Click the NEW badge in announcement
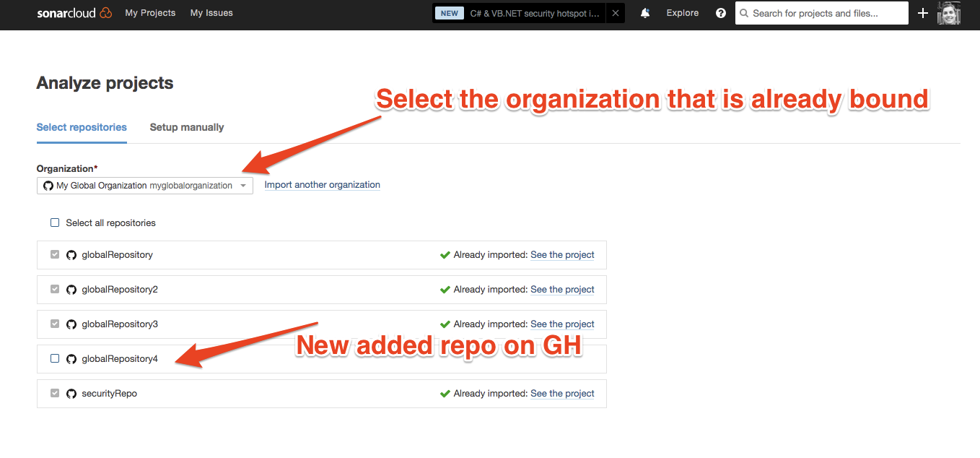The image size is (980, 458). (450, 13)
